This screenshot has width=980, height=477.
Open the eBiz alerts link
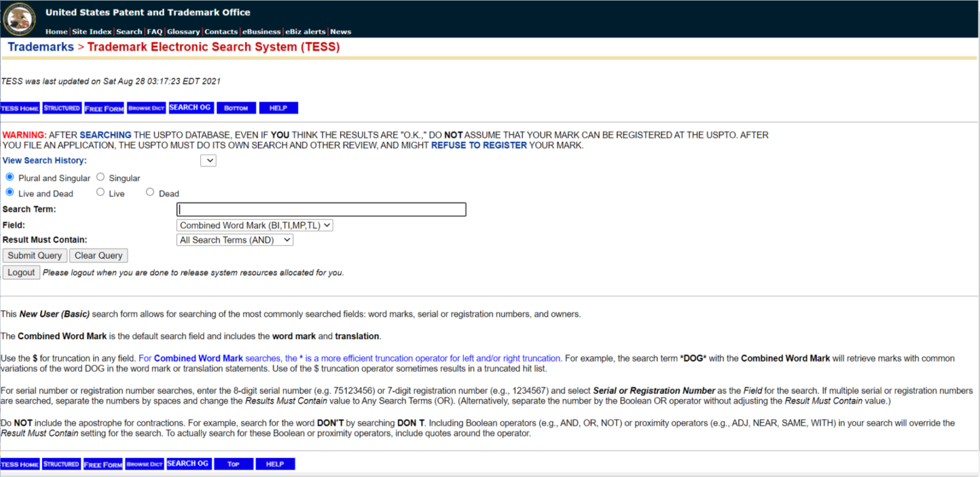[x=306, y=32]
